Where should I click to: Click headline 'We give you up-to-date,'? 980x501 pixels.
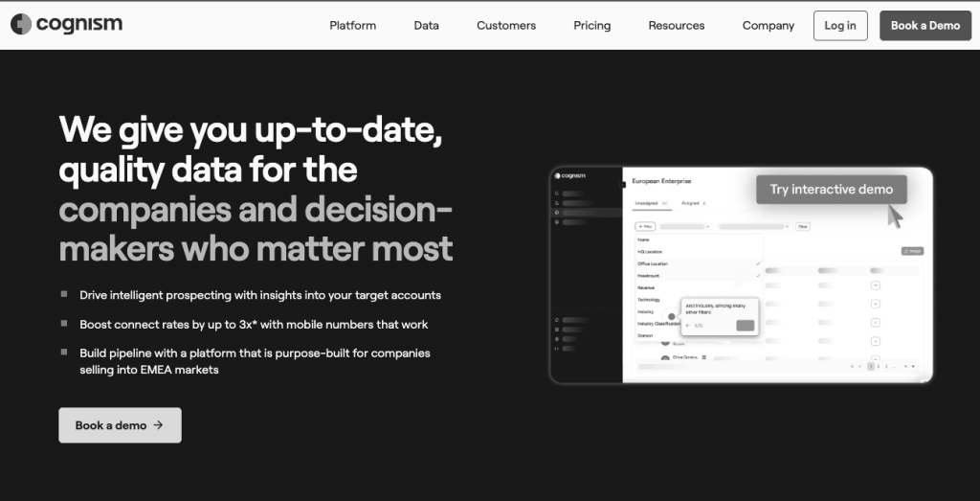coord(251,130)
